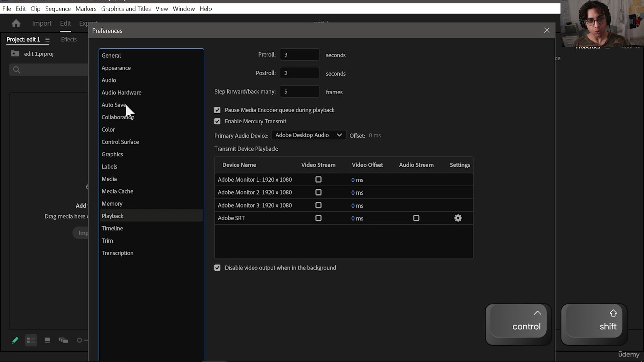
Task: Open the Graphics and Titles menu
Action: coord(126,9)
